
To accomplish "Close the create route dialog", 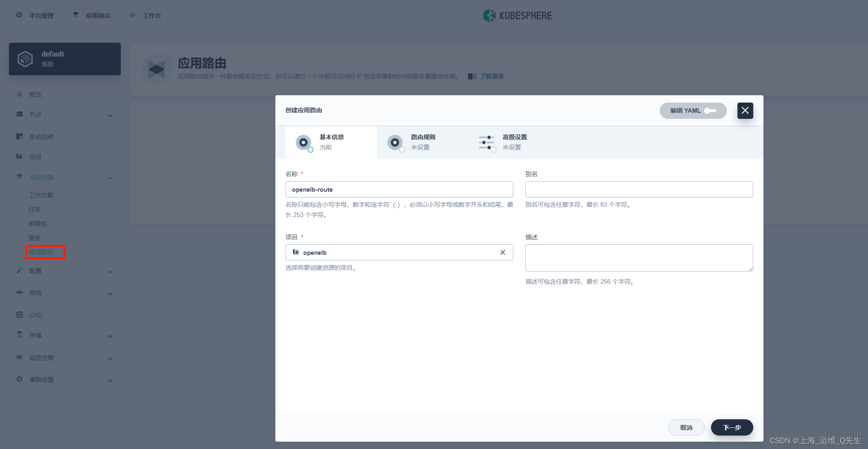I will point(745,110).
